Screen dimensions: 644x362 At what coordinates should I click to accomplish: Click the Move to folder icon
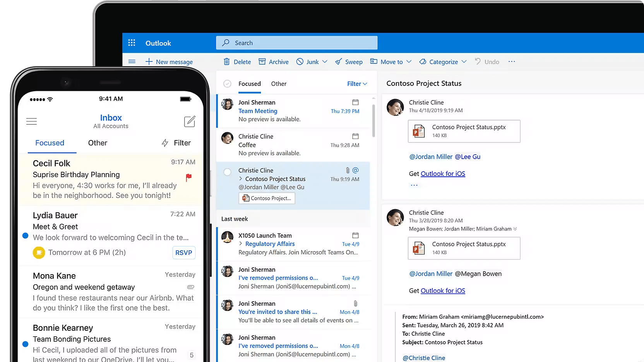click(373, 61)
